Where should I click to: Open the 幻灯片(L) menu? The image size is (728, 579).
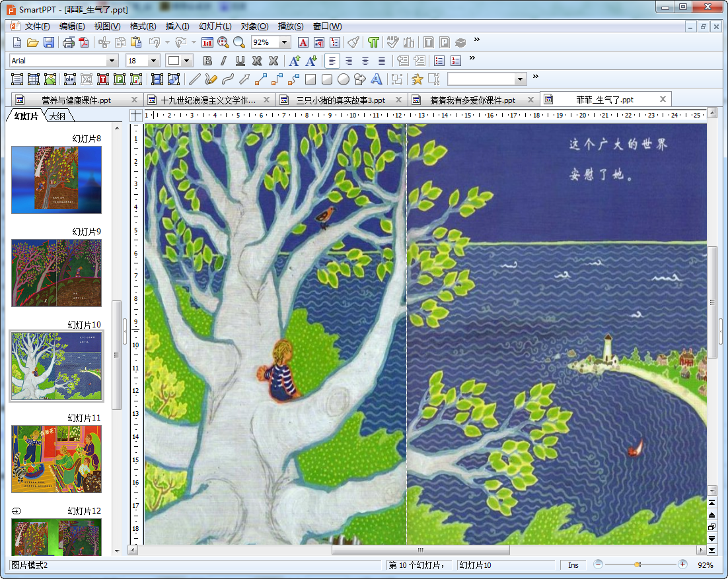[215, 26]
